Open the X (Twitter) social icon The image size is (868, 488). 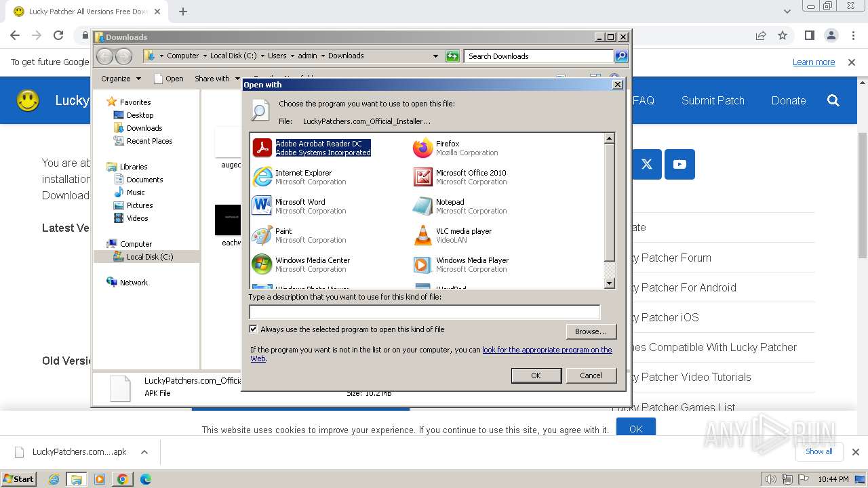pyautogui.click(x=647, y=164)
